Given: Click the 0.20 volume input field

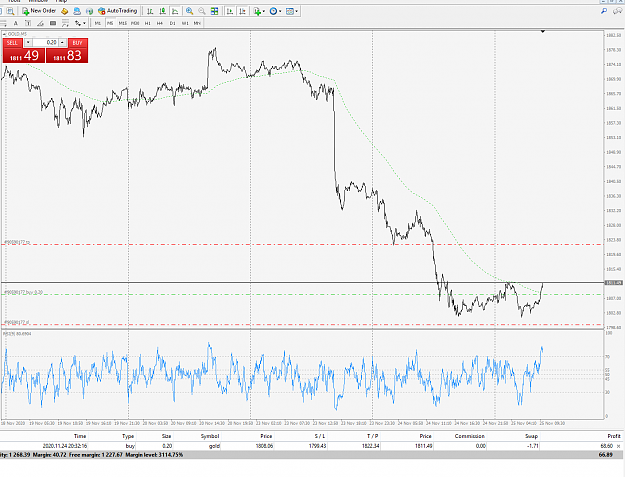Looking at the screenshot, I should pos(45,43).
